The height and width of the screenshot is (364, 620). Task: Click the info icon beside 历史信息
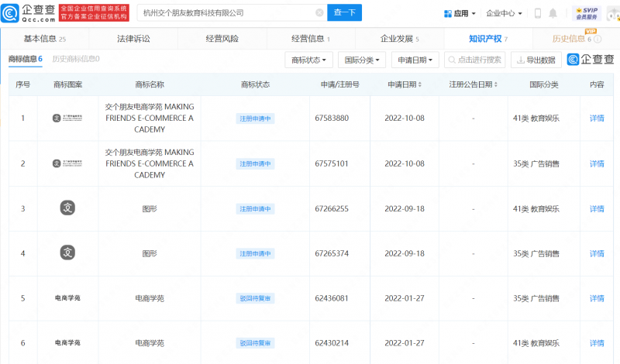(x=598, y=39)
